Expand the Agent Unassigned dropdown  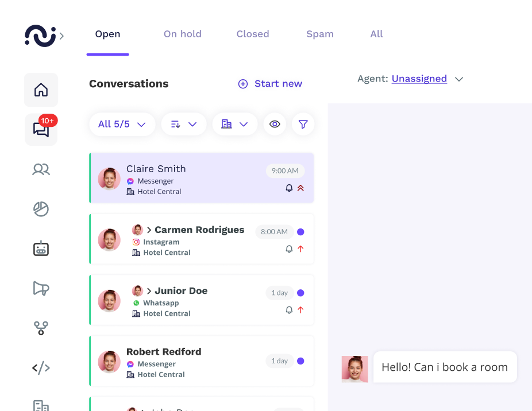point(459,79)
